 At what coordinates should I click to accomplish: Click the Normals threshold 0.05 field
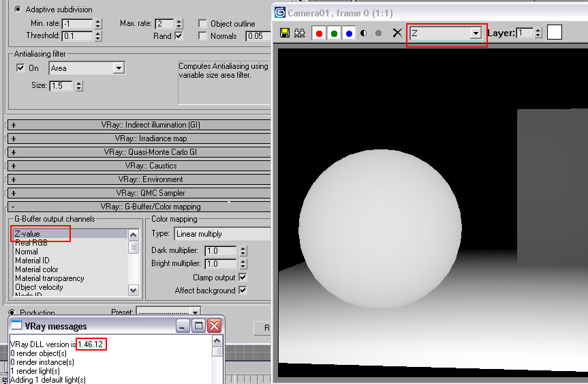[258, 36]
